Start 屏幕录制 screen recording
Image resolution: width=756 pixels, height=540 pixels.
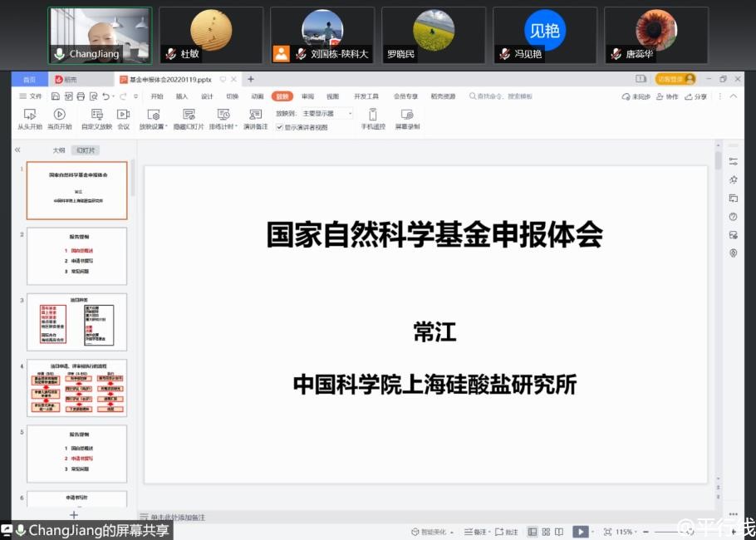coord(407,114)
